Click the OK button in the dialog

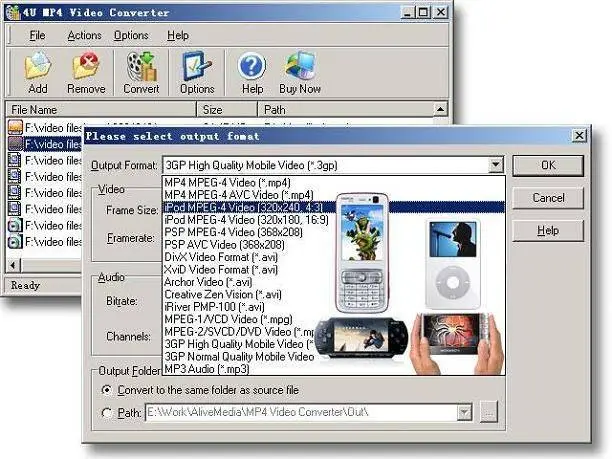(x=548, y=165)
